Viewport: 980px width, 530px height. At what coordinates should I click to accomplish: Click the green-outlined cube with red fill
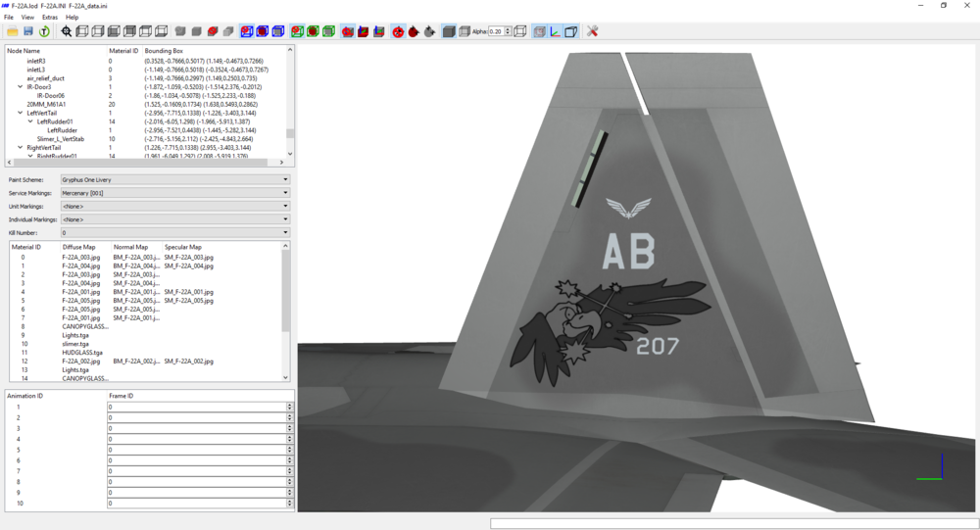(x=314, y=31)
